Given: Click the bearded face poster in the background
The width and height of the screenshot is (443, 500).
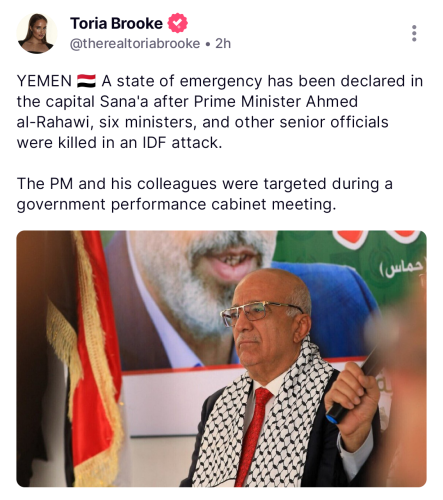Looking at the screenshot, I should pyautogui.click(x=200, y=293).
